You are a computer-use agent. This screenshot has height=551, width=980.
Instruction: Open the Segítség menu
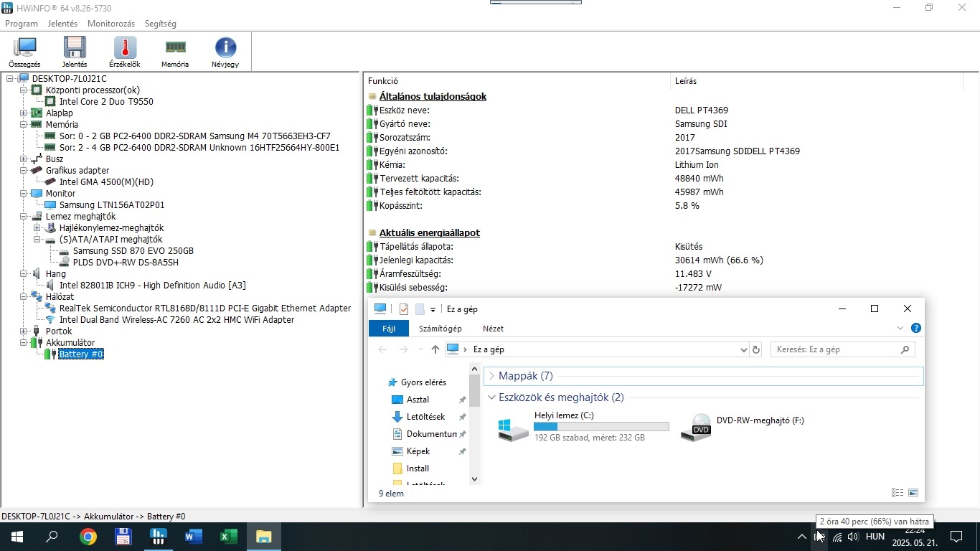(x=161, y=24)
